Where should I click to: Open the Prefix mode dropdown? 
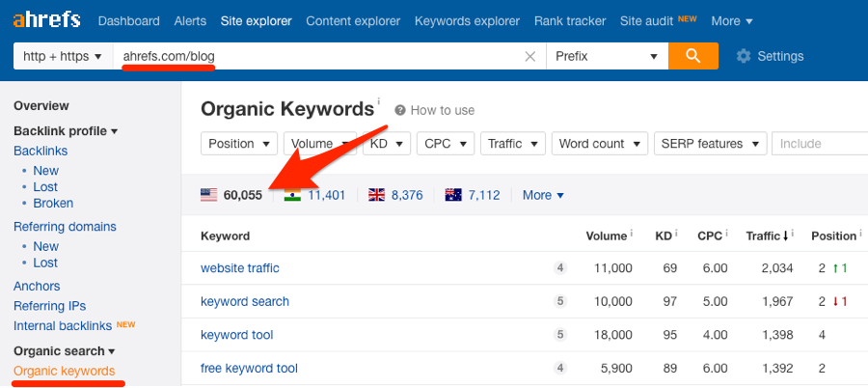(x=606, y=56)
